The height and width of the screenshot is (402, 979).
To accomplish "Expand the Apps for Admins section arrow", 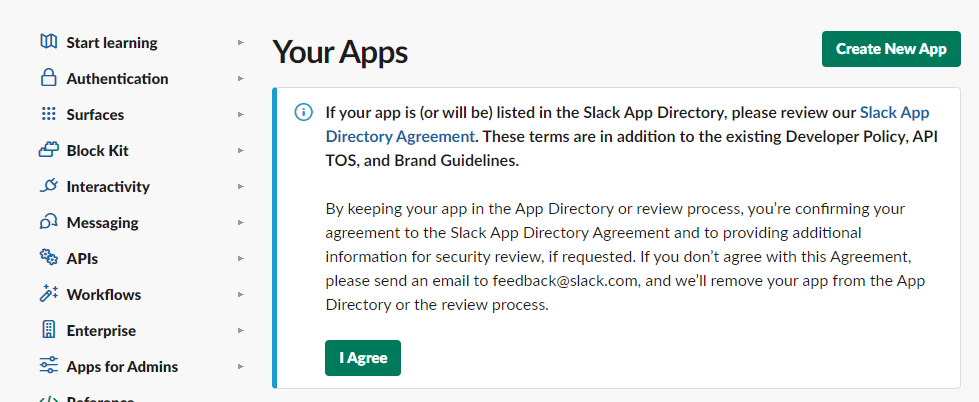I will [x=241, y=366].
